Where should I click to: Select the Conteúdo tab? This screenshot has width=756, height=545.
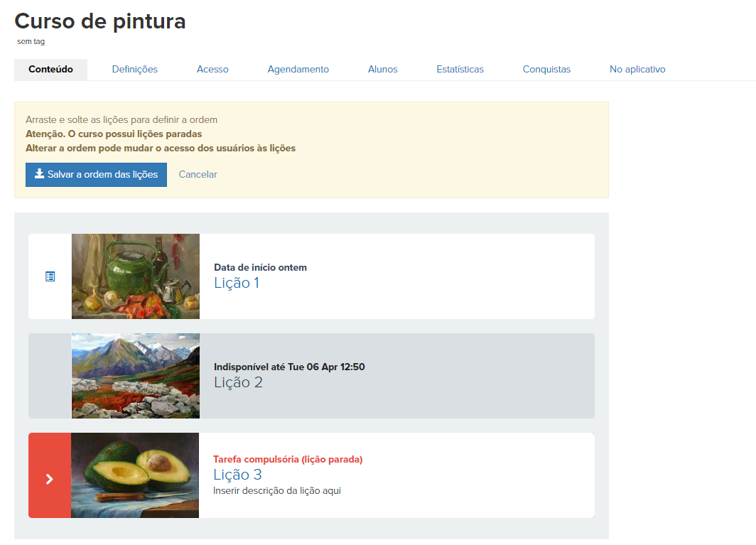click(x=50, y=70)
